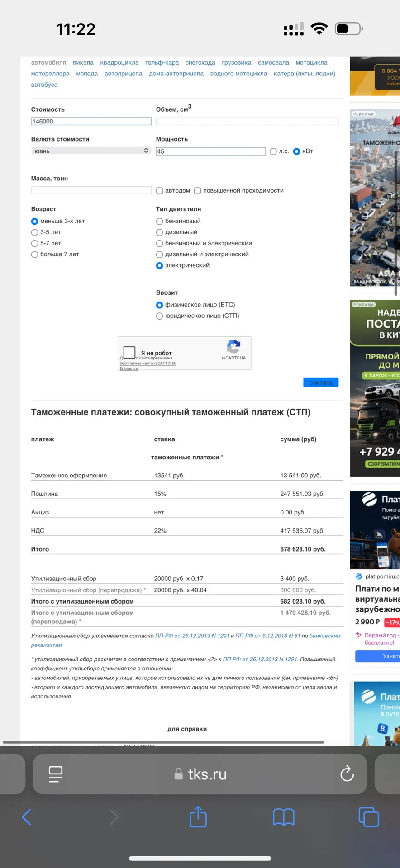
Task: Open 'автобуса' calculator link
Action: (44, 85)
